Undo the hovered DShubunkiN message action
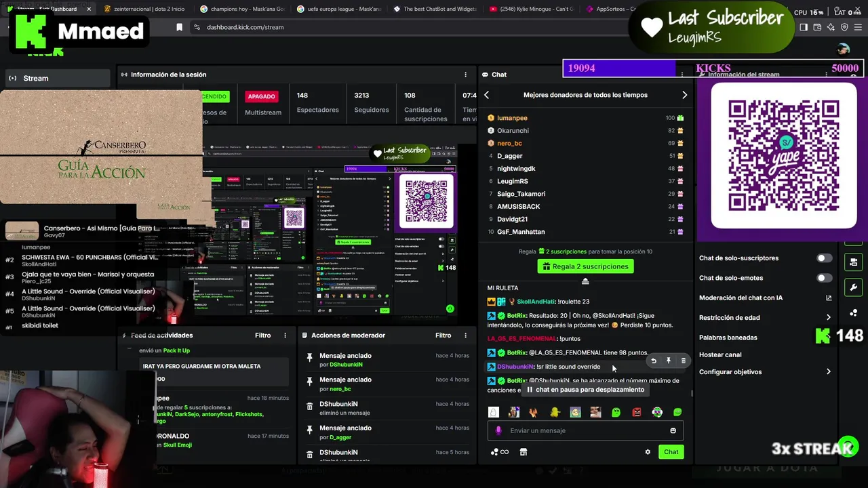 tap(654, 361)
